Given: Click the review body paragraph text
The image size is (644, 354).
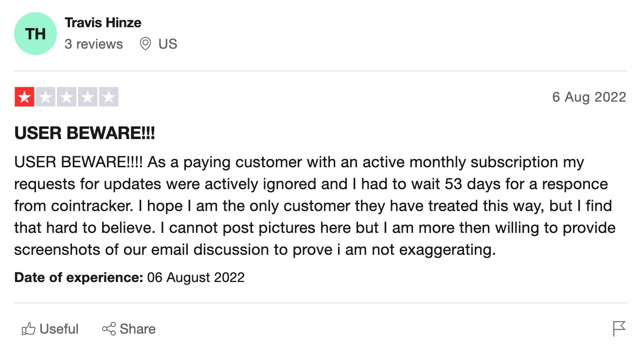Looking at the screenshot, I should point(311,206).
